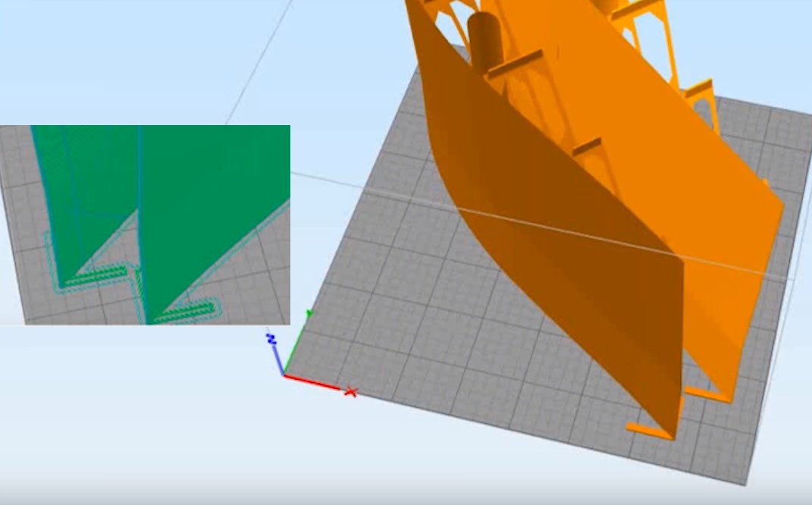Click the green Y axis label
This screenshot has width=812, height=505.
[x=309, y=314]
